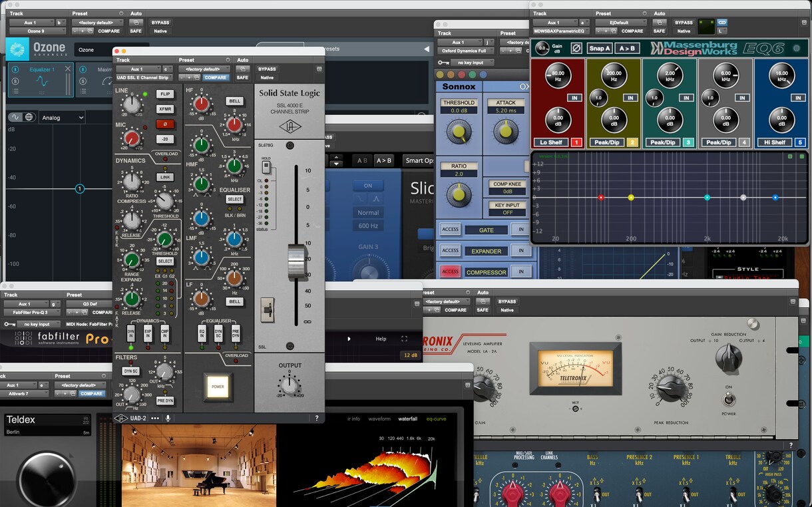Image resolution: width=812 pixels, height=507 pixels.
Task: Click the Universal Audio logo in UAD-2 toolbar
Action: (x=121, y=418)
